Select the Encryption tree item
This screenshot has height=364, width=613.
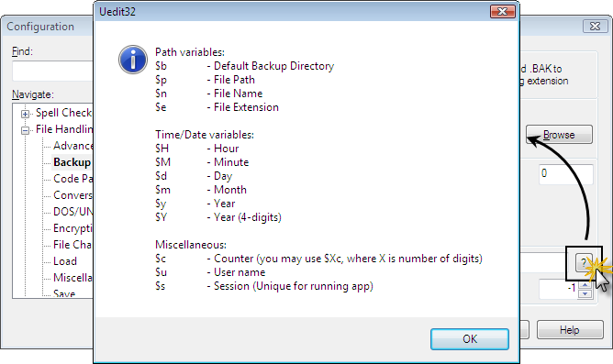[72, 227]
